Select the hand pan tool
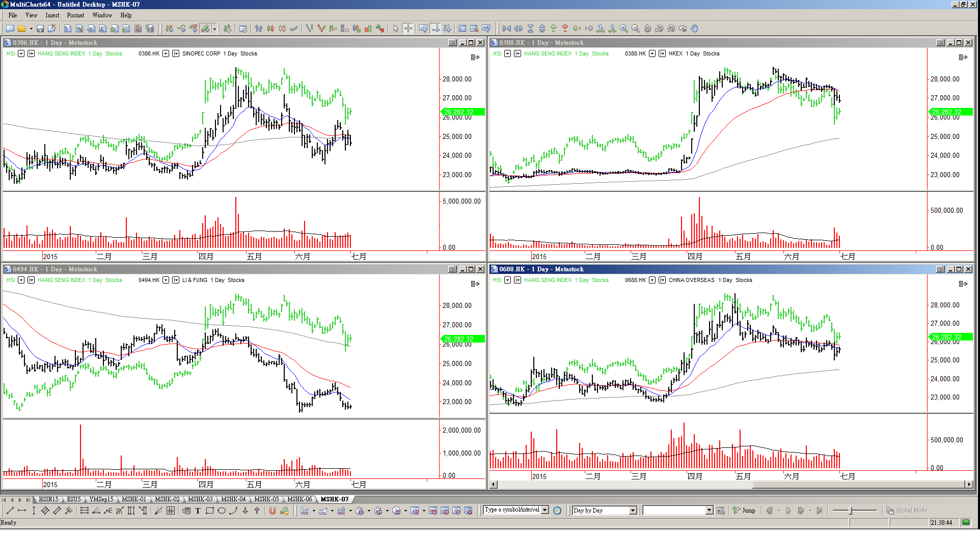The image size is (980, 538). point(694,29)
